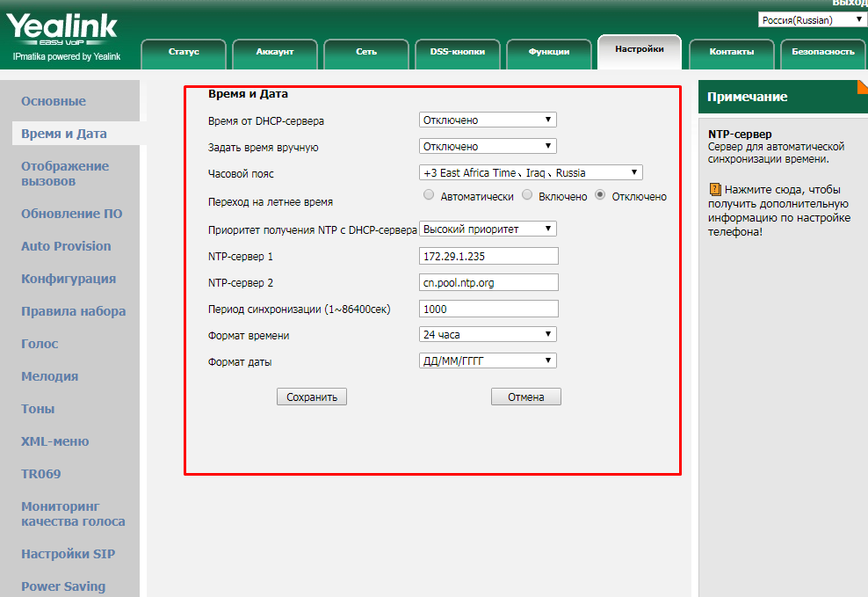Screen dimensions: 868x597
Task: Open Мелодия in the sidebar
Action: pyautogui.click(x=50, y=376)
